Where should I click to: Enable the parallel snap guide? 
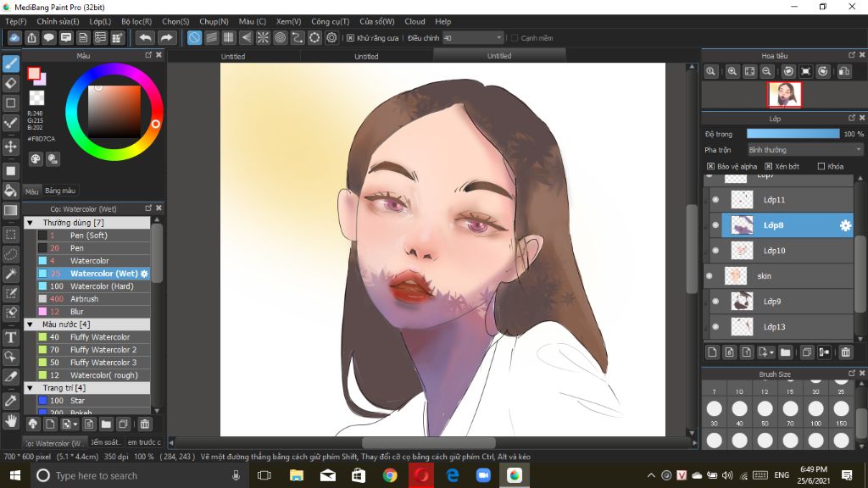click(x=211, y=37)
